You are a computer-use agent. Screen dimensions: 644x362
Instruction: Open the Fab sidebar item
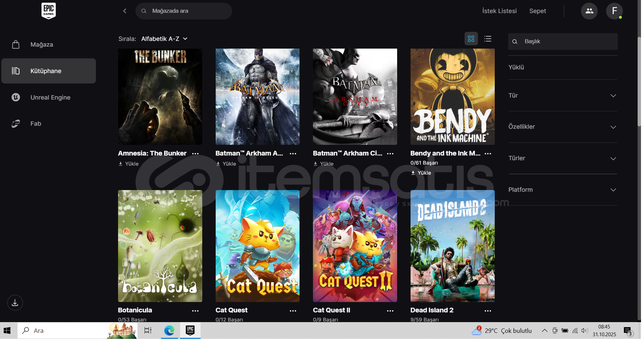[x=36, y=124]
